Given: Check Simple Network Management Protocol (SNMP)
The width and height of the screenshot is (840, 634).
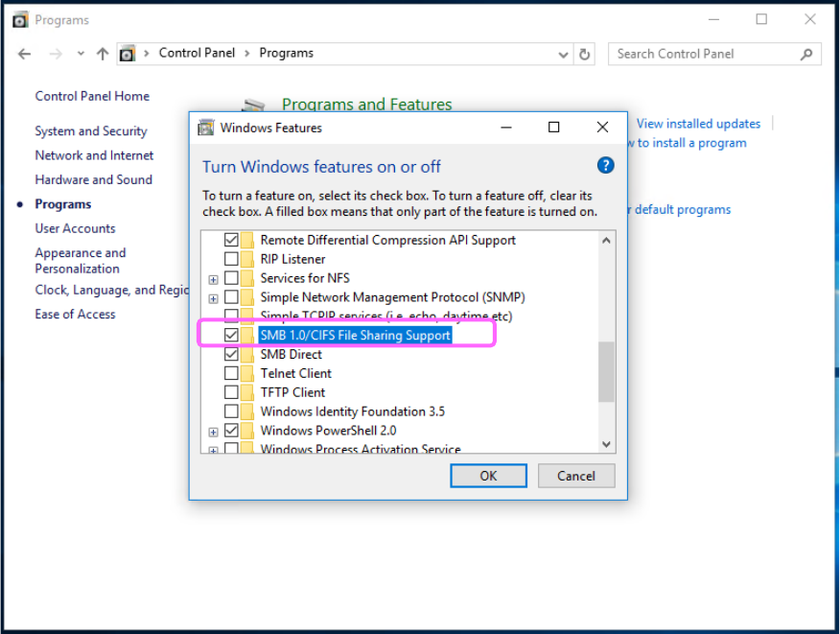Looking at the screenshot, I should pos(231,297).
